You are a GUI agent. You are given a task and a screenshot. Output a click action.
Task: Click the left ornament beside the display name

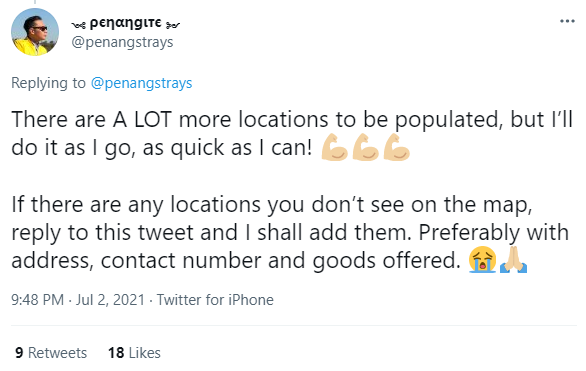[x=78, y=25]
